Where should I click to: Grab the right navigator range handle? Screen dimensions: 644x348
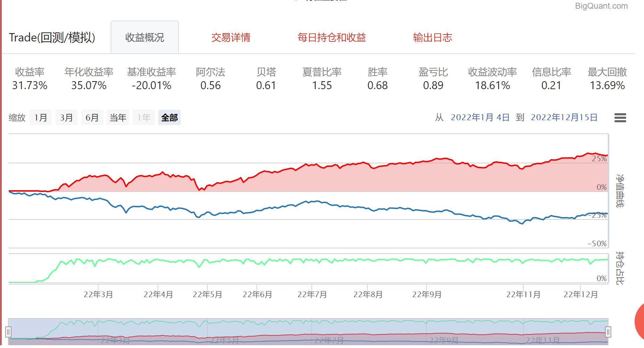click(608, 332)
